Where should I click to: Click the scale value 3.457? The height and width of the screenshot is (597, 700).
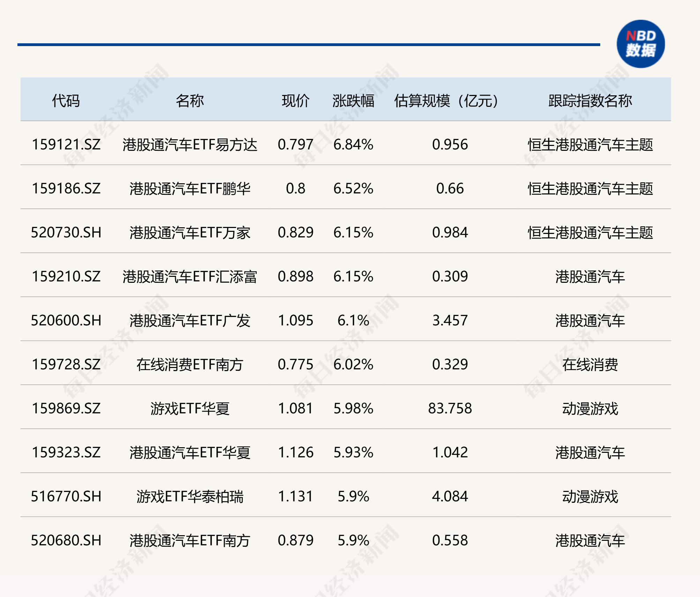(450, 320)
